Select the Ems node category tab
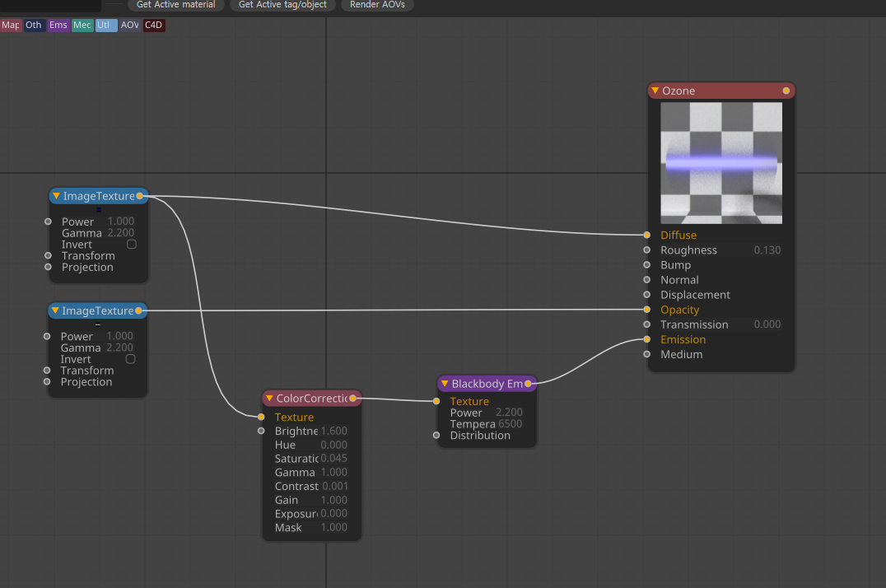This screenshot has width=886, height=588. pyautogui.click(x=58, y=26)
